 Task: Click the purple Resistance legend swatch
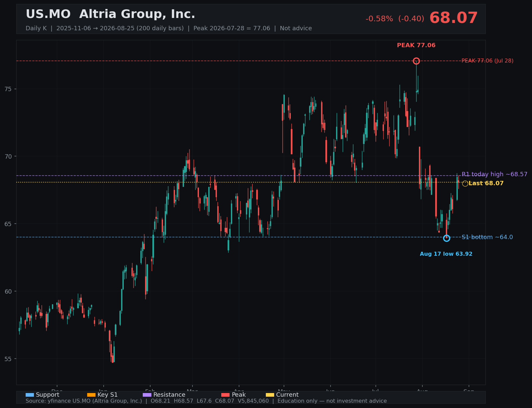click(147, 395)
